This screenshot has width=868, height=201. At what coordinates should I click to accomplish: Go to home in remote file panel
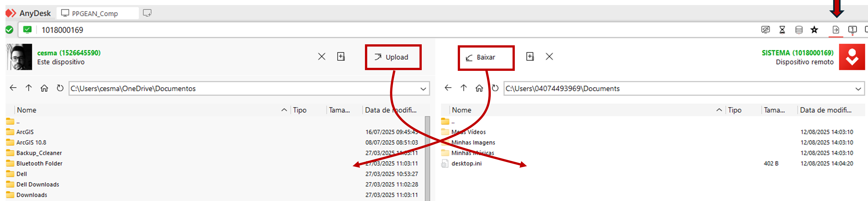pos(479,88)
